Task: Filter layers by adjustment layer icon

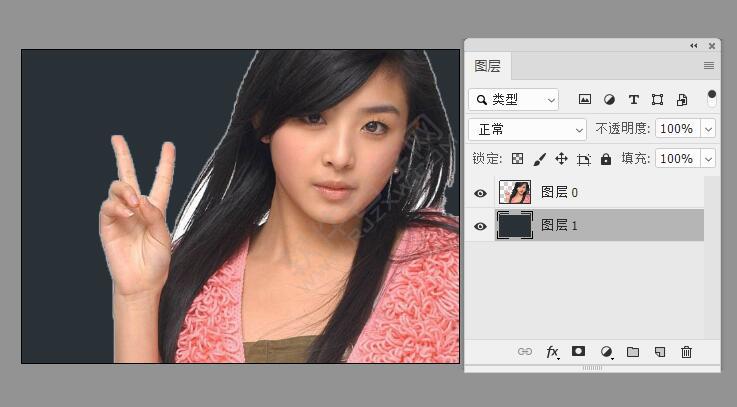Action: (609, 99)
